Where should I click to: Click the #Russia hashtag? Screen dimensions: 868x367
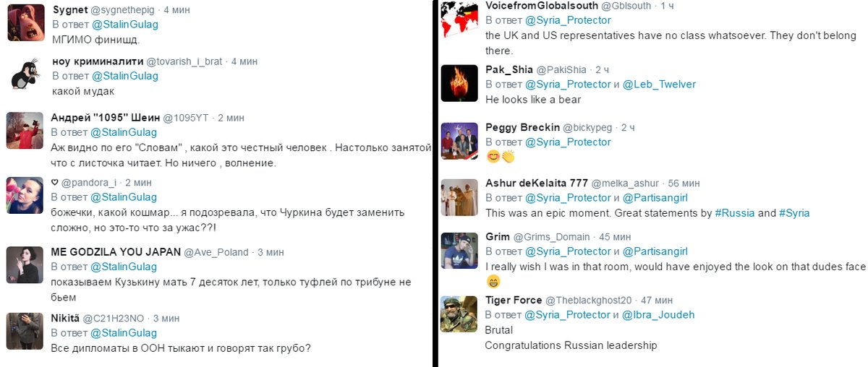[734, 213]
